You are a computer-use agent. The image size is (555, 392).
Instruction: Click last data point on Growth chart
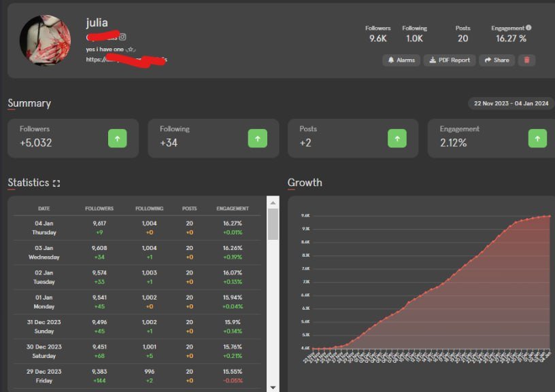click(x=550, y=216)
